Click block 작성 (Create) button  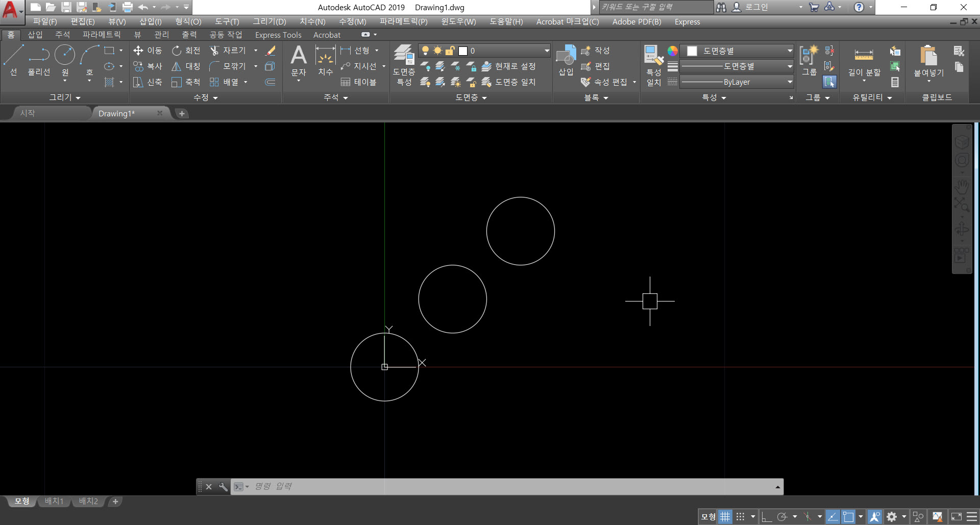(595, 51)
